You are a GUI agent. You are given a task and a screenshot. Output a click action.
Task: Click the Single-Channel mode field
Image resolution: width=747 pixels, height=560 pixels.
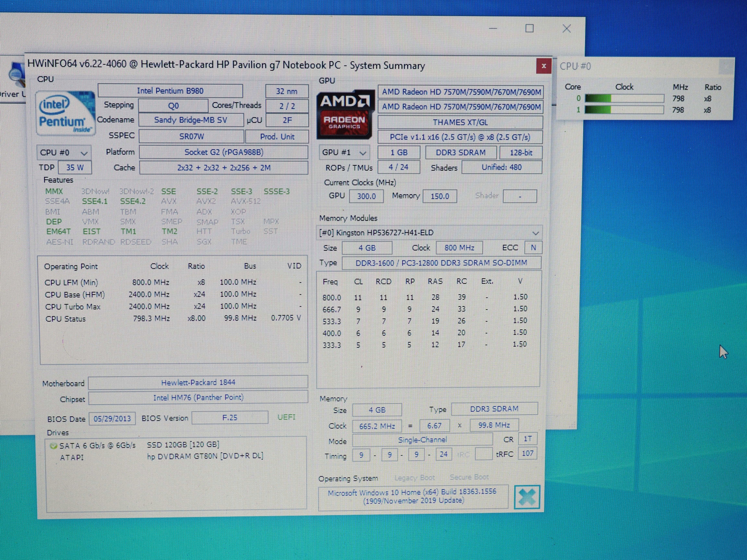pos(422,440)
